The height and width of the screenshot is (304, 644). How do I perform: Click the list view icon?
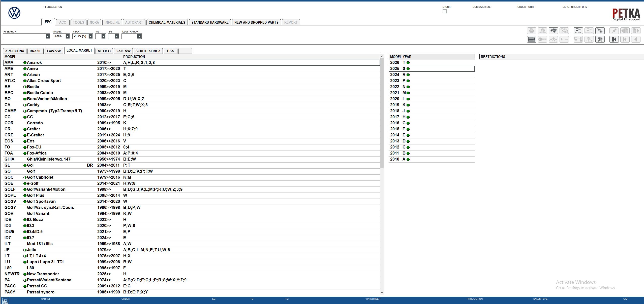pos(532,39)
